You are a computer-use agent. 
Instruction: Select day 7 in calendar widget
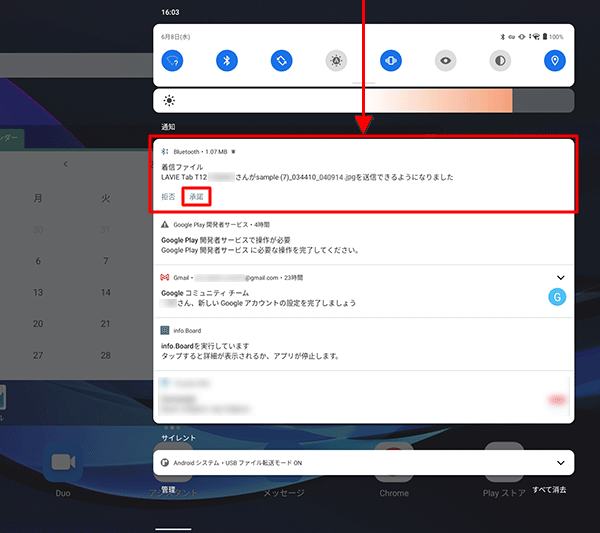tap(106, 261)
